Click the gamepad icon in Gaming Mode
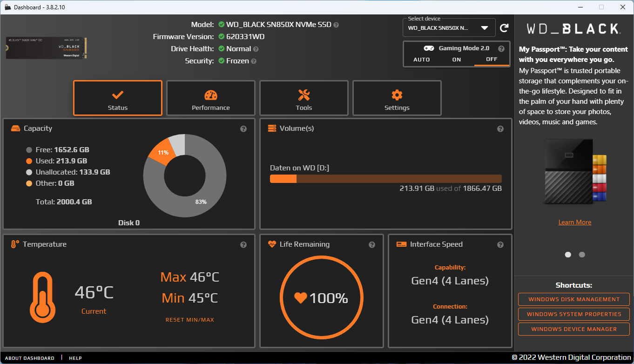 429,48
